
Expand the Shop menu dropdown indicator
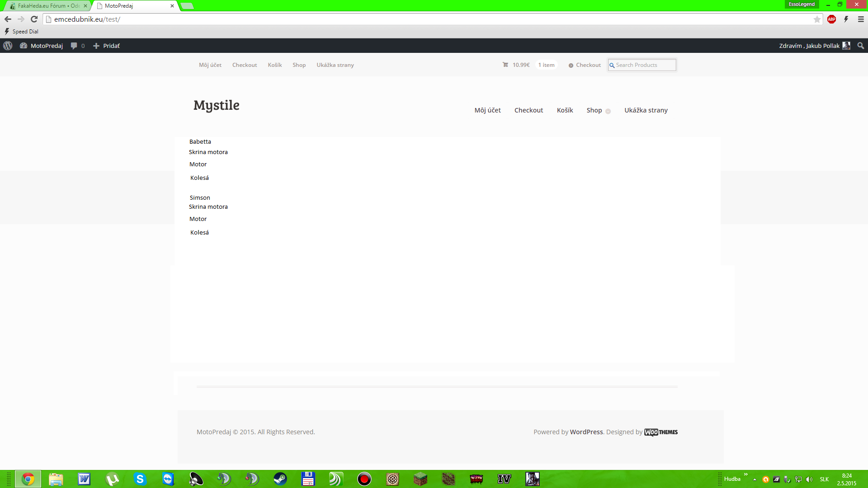[x=608, y=111]
